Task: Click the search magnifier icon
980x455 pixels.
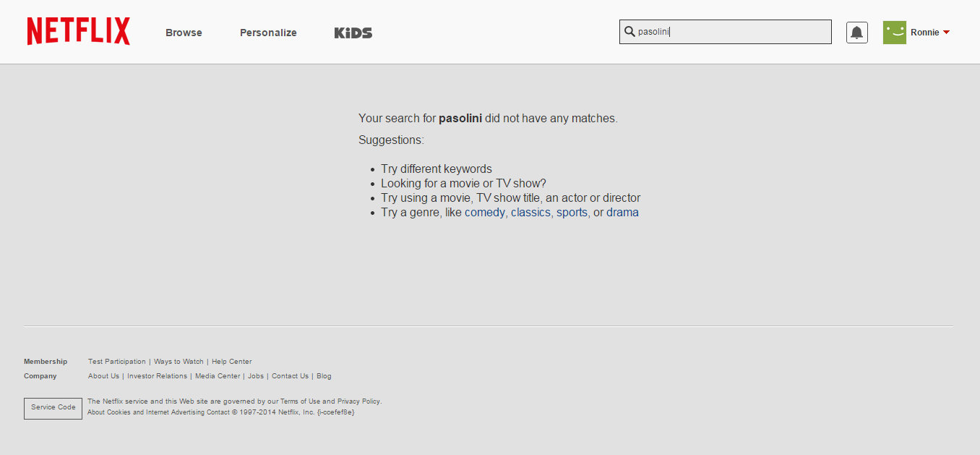Action: pos(629,32)
